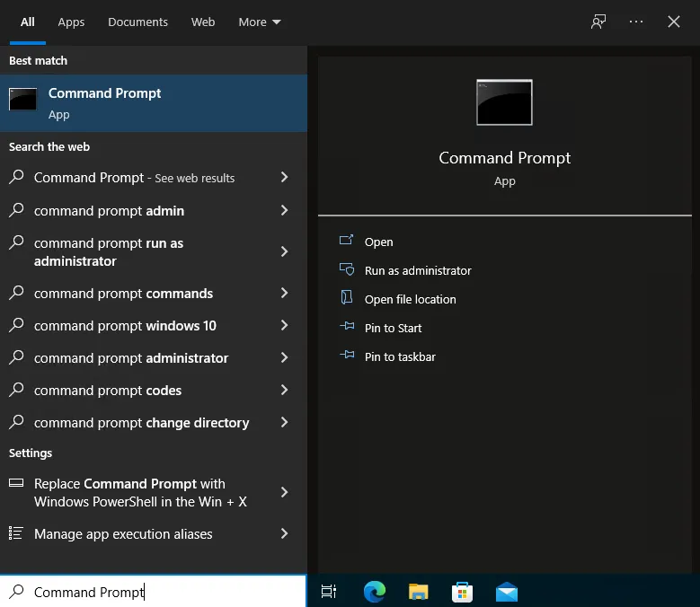Click the search box containing 'Command Prompt'

pos(153,592)
